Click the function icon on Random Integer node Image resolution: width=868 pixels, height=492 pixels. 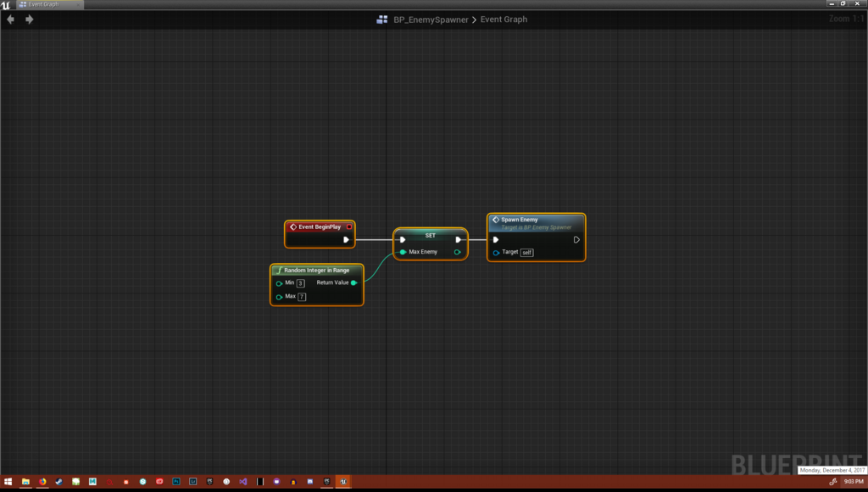[279, 271]
